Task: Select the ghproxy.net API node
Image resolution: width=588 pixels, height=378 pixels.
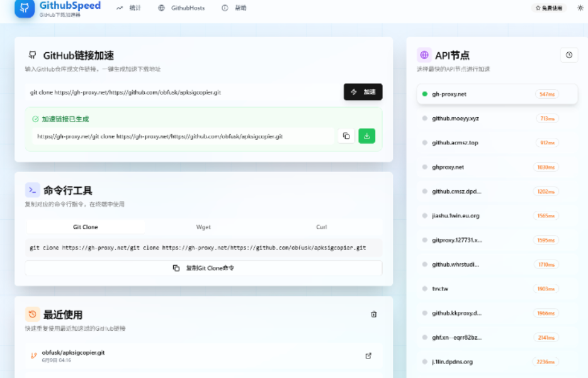Action: pyautogui.click(x=494, y=167)
